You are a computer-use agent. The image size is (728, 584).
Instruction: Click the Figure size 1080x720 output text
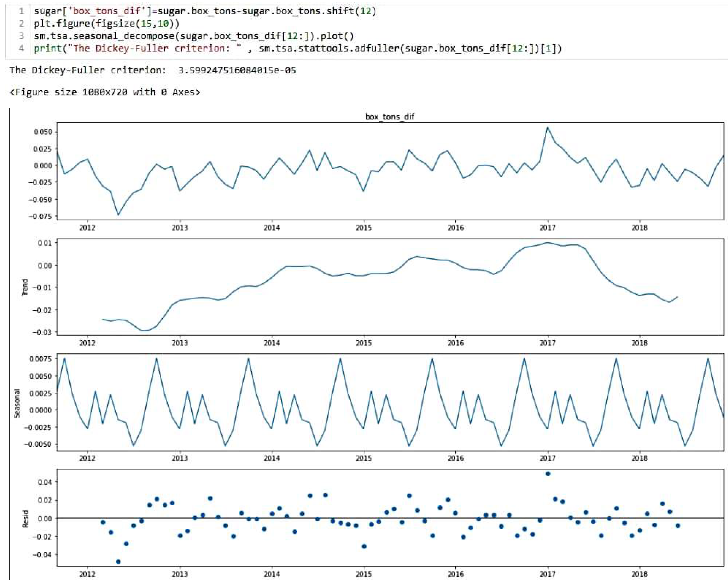pos(105,92)
